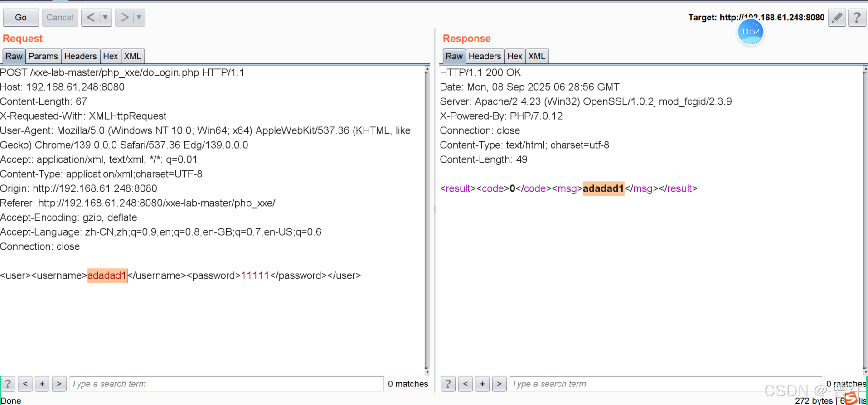Click the plus button in response search bar
The image size is (868, 405).
click(x=482, y=384)
